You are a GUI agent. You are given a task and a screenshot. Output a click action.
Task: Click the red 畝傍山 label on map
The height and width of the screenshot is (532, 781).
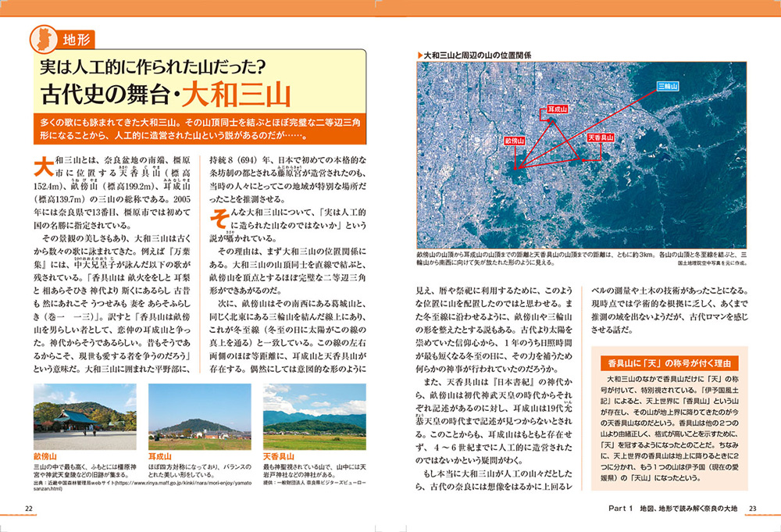click(x=515, y=141)
